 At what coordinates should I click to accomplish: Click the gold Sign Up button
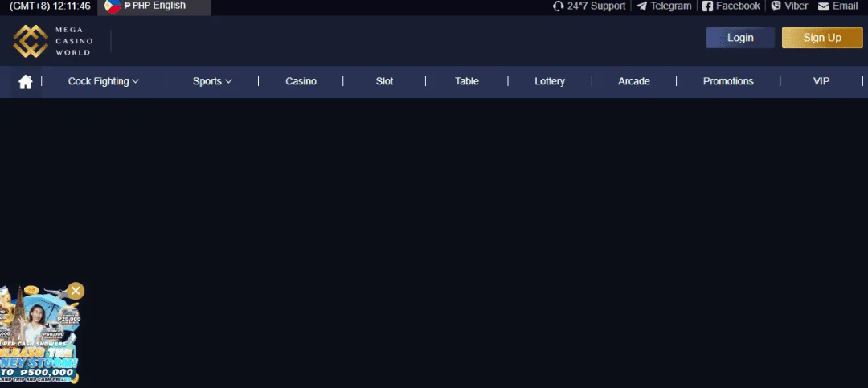coord(822,38)
